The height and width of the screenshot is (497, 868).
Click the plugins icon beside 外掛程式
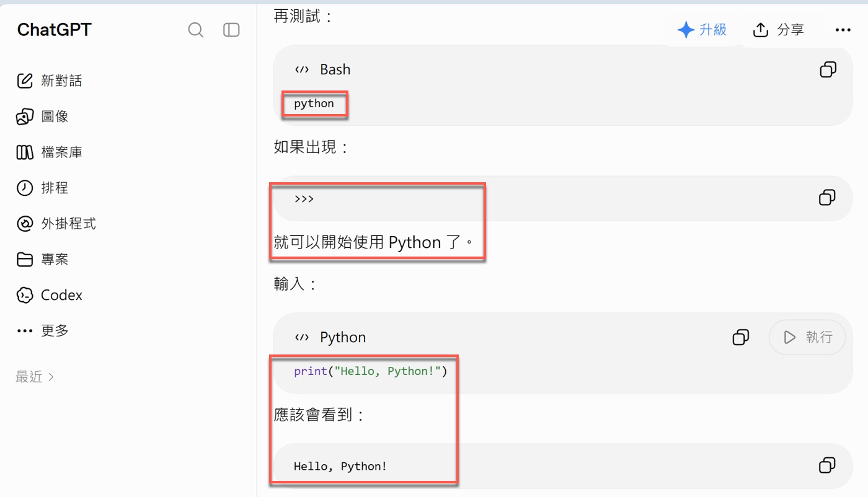click(x=25, y=224)
